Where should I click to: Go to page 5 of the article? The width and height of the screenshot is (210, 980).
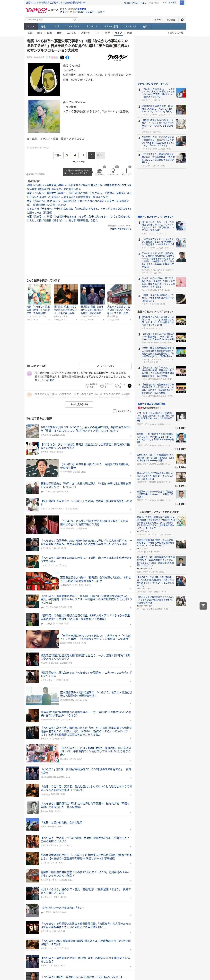tap(83, 155)
